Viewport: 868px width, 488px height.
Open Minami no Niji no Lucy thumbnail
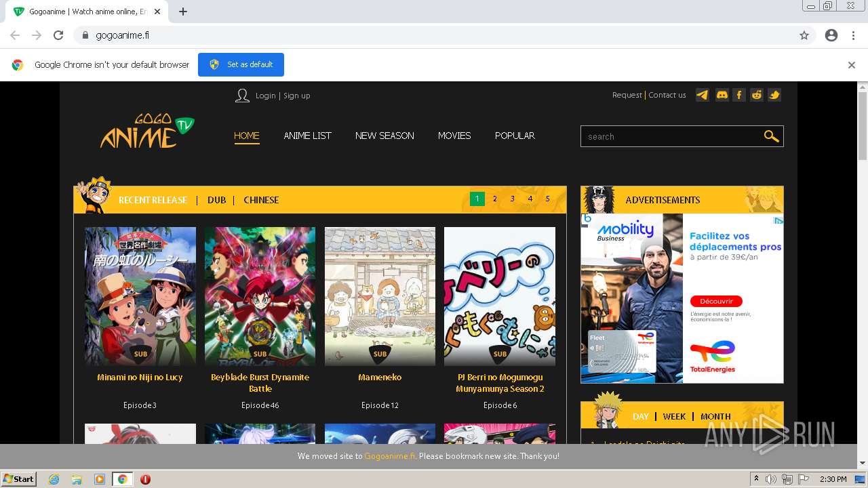point(140,296)
